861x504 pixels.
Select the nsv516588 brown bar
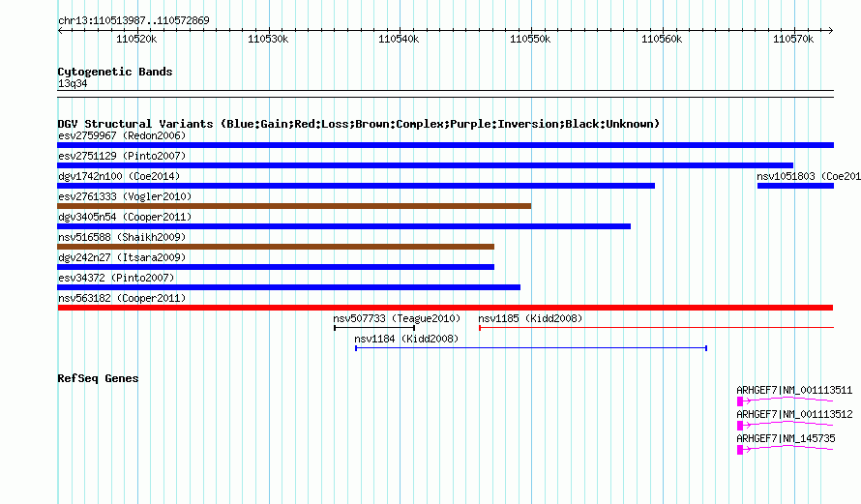coord(276,247)
